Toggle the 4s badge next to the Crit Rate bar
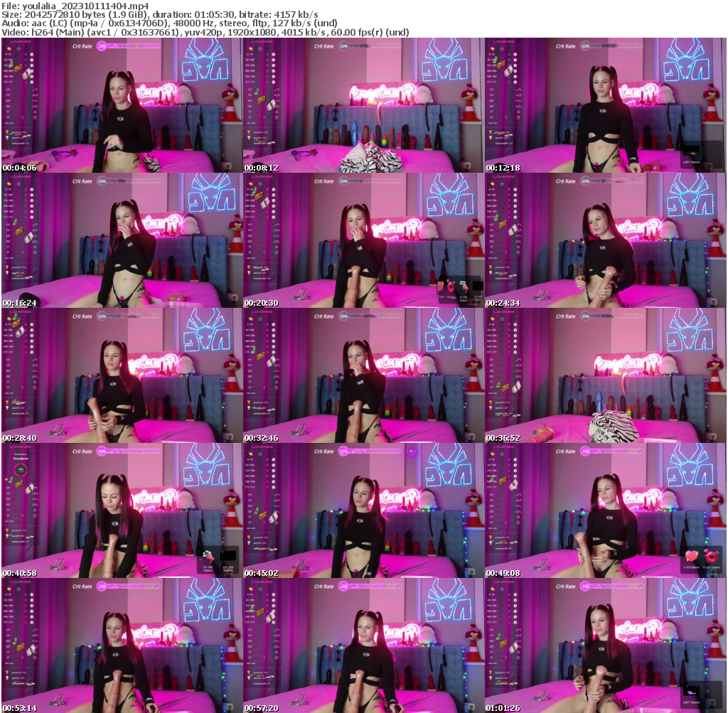 point(411,451)
